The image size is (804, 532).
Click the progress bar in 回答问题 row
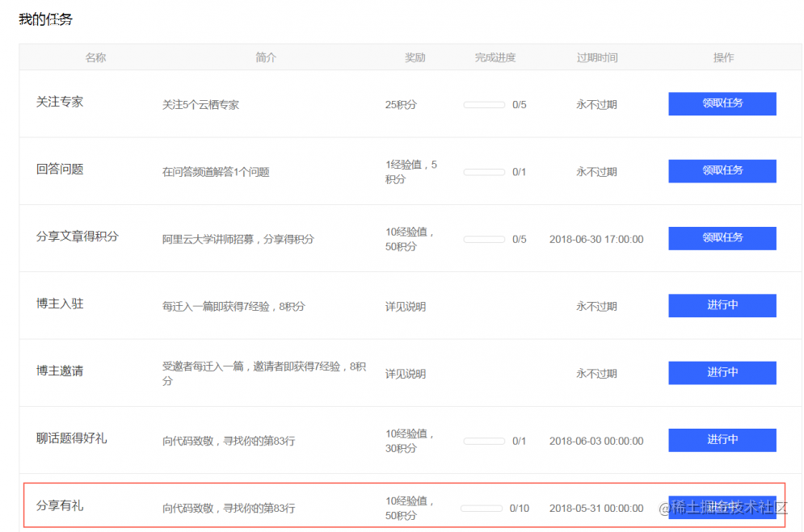click(x=484, y=172)
